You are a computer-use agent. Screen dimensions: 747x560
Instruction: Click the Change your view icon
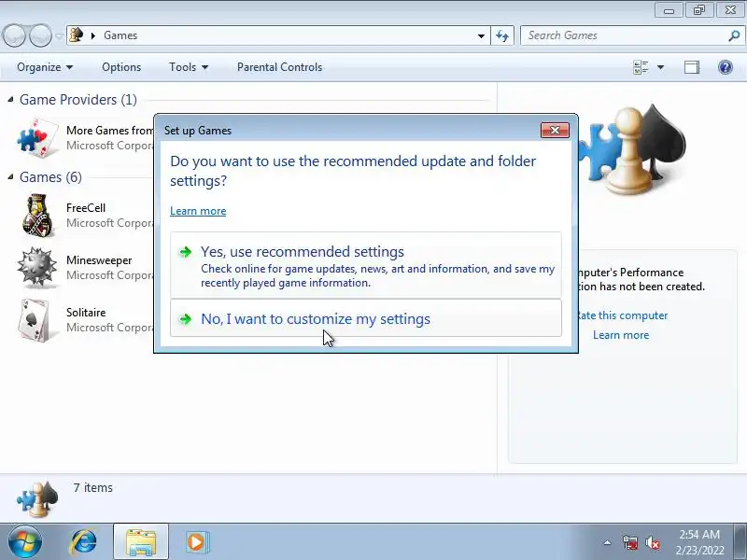641,67
